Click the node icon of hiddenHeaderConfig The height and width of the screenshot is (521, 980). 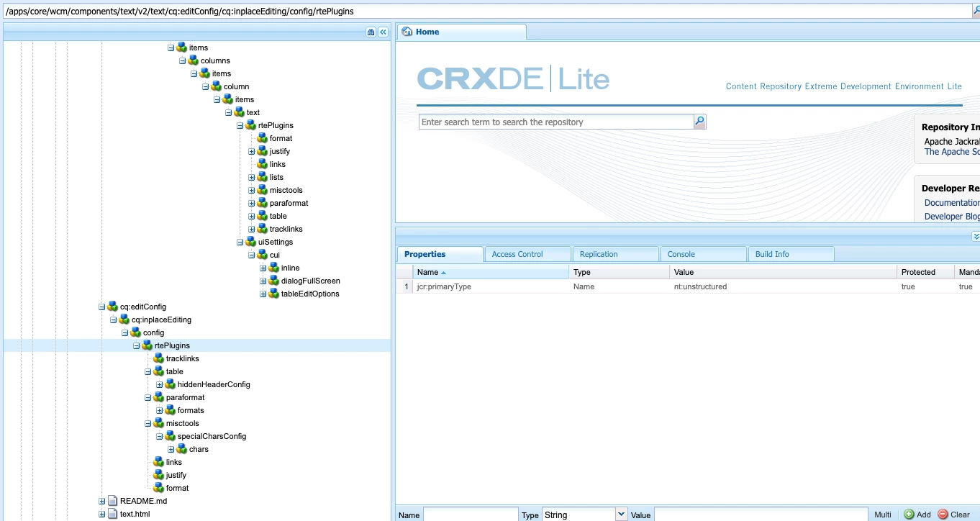point(170,384)
